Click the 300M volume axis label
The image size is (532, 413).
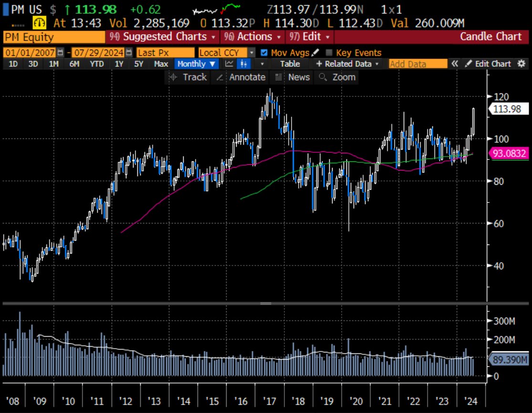[504, 321]
